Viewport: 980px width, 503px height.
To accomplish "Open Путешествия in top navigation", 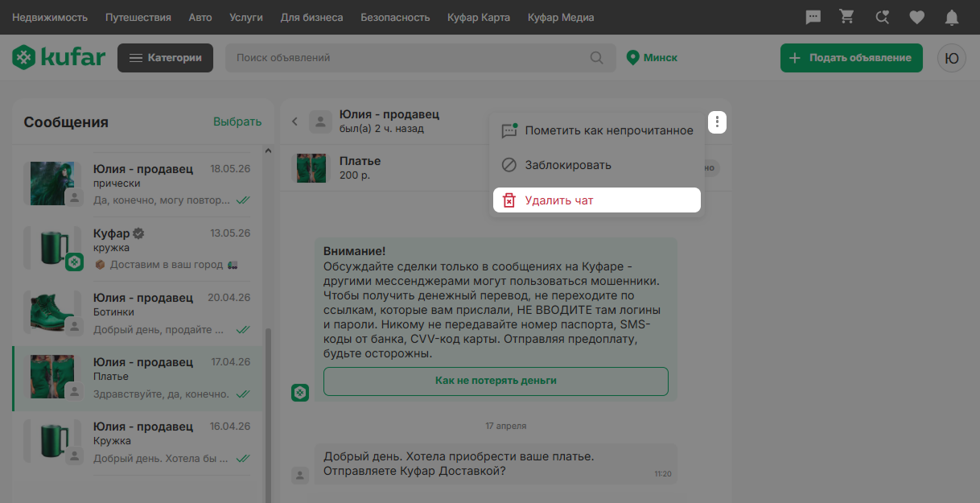I will (138, 17).
